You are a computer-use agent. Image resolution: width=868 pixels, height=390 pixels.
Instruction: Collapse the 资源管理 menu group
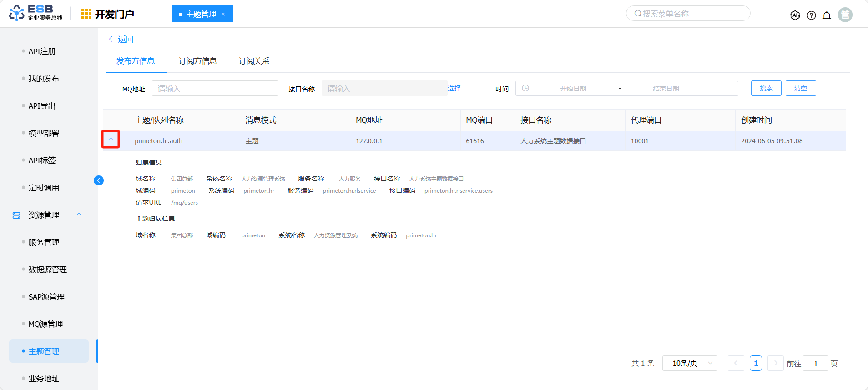[79, 215]
